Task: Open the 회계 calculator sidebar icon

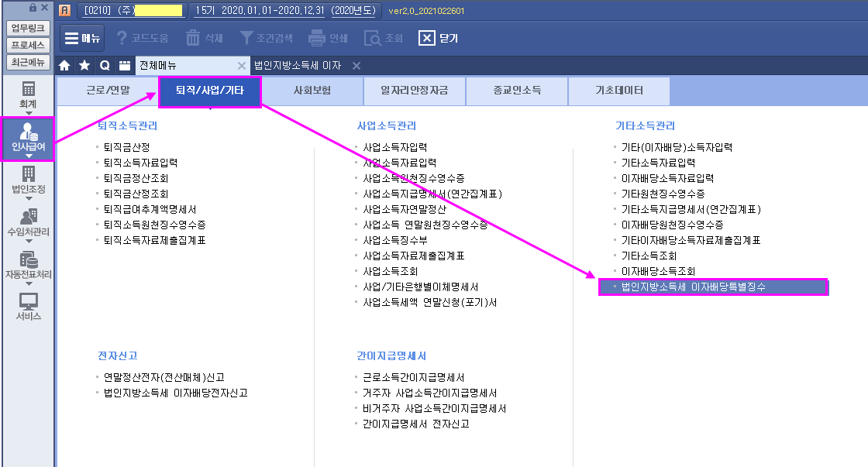Action: point(28,88)
